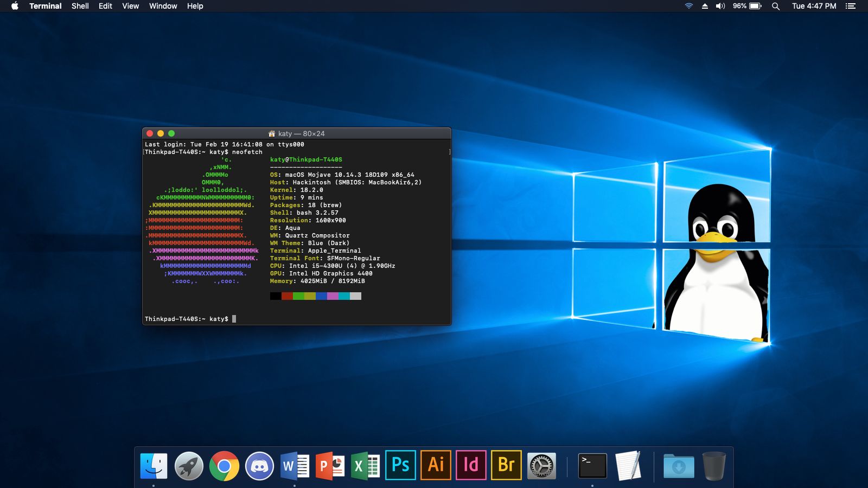The height and width of the screenshot is (488, 868).
Task: Open the View menu in menu bar
Action: click(130, 6)
